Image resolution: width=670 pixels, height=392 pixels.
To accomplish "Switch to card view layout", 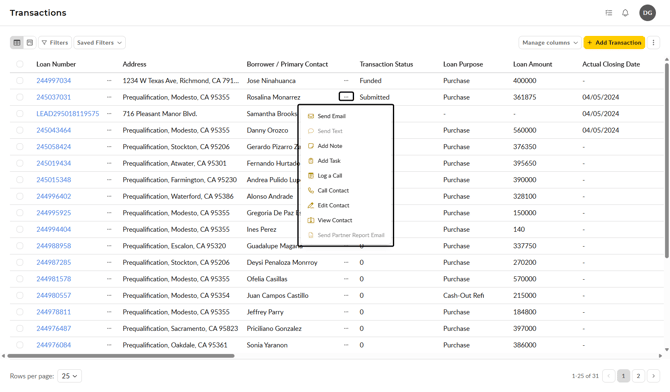I will (x=30, y=42).
